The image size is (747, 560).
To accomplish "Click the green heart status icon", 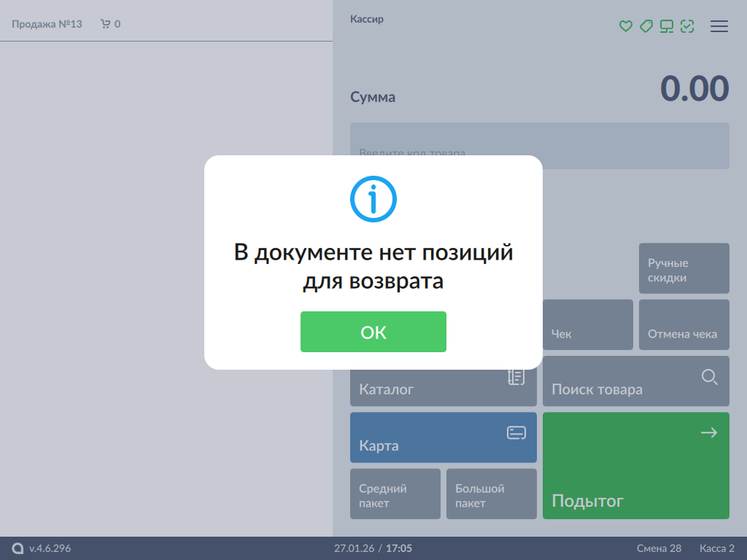I will click(x=625, y=26).
